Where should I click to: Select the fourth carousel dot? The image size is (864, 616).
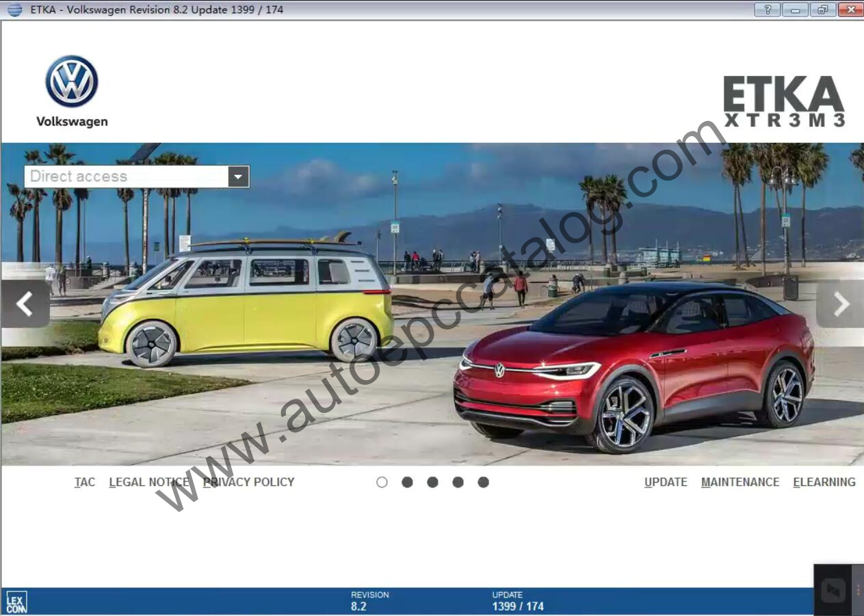click(458, 482)
